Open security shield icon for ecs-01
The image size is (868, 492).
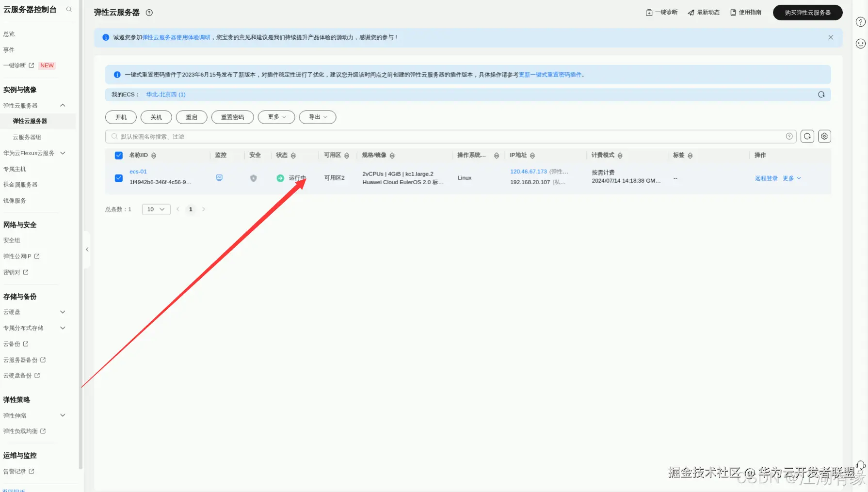point(253,178)
